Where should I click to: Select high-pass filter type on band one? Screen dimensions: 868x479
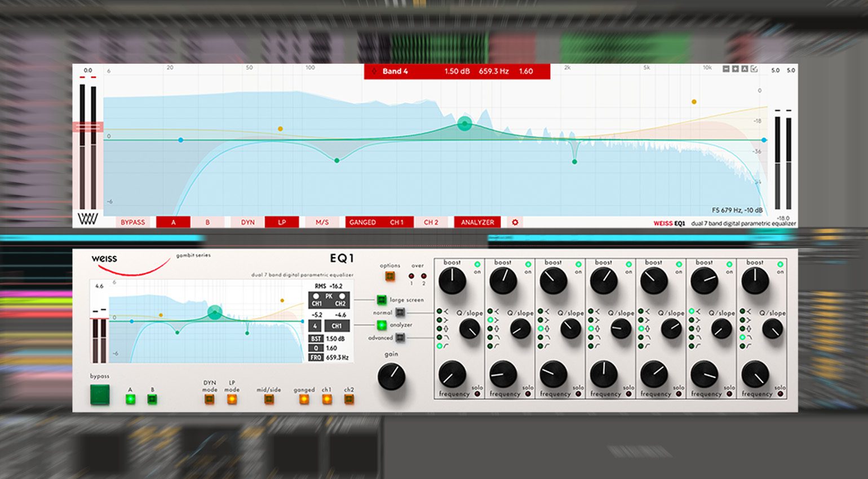(439, 346)
